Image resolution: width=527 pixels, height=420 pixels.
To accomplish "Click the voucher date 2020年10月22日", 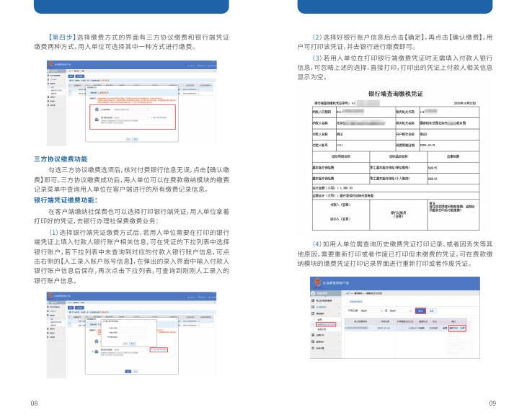I will coord(465,103).
